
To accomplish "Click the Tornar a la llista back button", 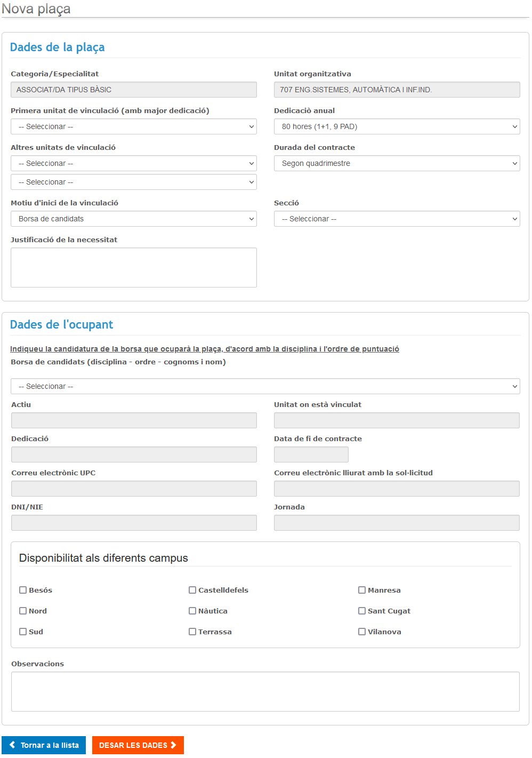I will coord(44,745).
